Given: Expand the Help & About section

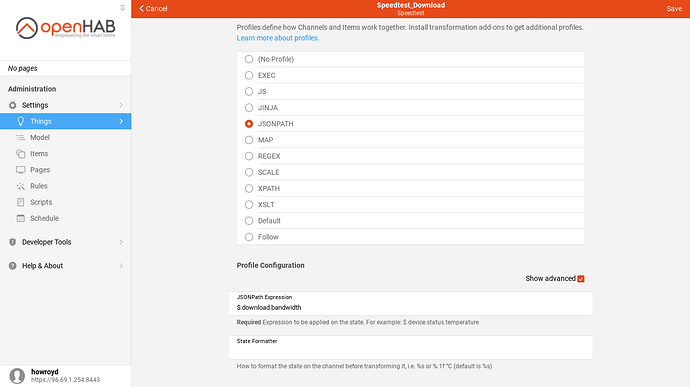Looking at the screenshot, I should [66, 266].
